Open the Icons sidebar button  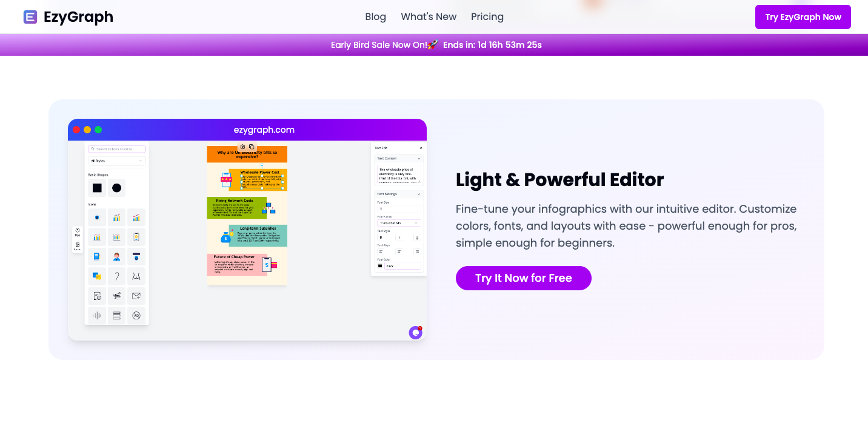tap(78, 246)
